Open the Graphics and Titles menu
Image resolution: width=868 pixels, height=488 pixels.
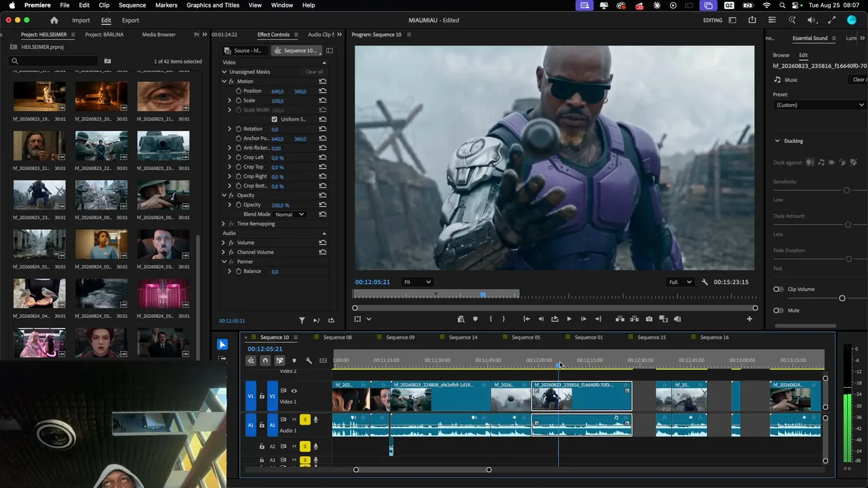pyautogui.click(x=213, y=5)
